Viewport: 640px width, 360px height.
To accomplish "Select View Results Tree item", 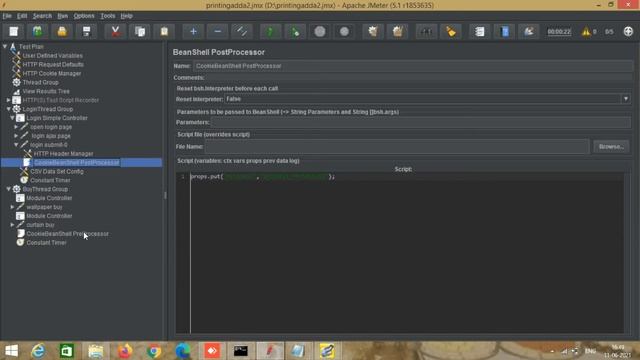I will [46, 91].
